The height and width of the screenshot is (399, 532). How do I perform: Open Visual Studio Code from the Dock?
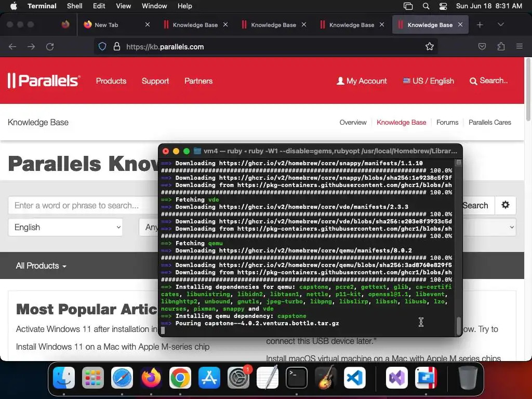(354, 377)
